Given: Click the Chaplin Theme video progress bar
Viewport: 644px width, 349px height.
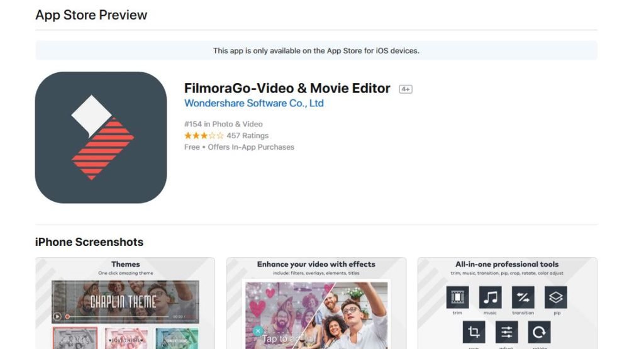Looking at the screenshot, I should tap(118, 316).
